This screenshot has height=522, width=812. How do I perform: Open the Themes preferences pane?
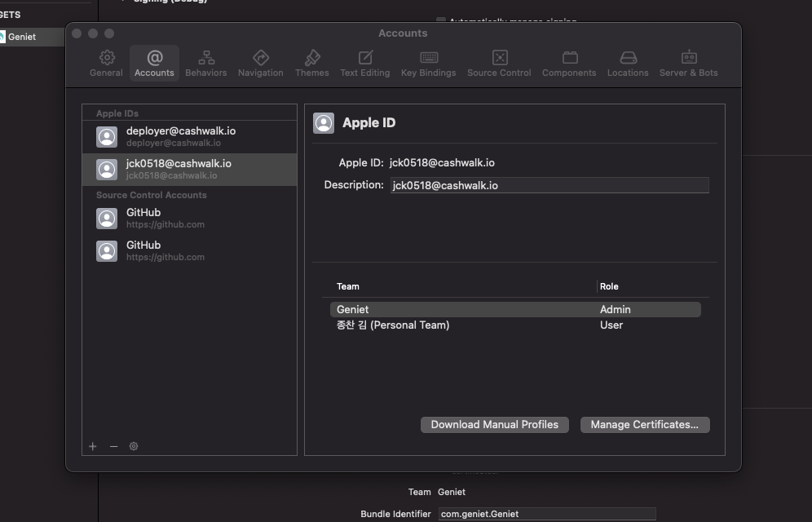pyautogui.click(x=312, y=63)
